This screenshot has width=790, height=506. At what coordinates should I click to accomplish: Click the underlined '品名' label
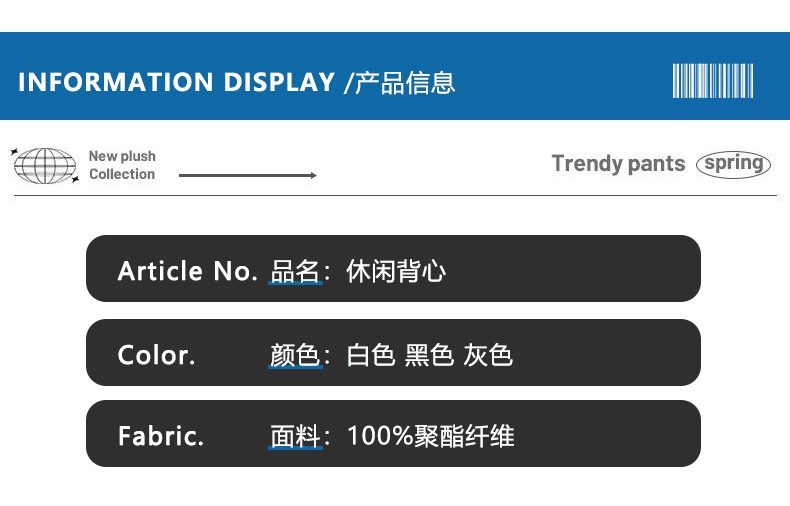(x=295, y=271)
